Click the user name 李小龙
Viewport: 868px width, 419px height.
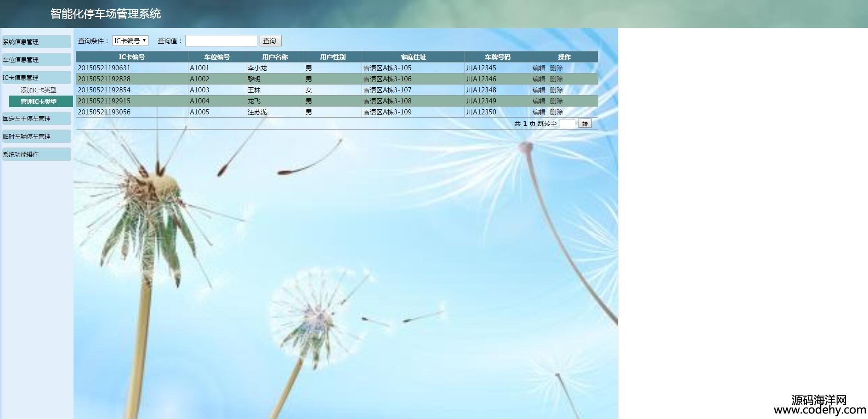tap(257, 68)
